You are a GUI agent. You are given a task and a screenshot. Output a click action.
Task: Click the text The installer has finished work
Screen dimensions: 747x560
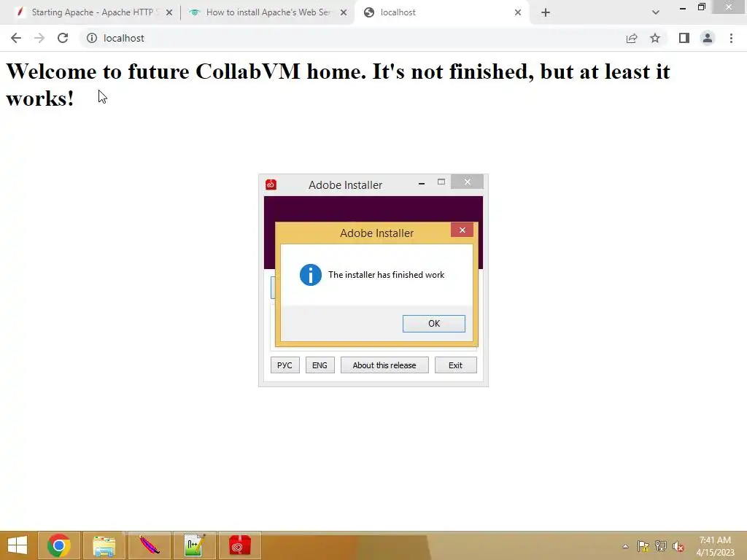pos(387,275)
